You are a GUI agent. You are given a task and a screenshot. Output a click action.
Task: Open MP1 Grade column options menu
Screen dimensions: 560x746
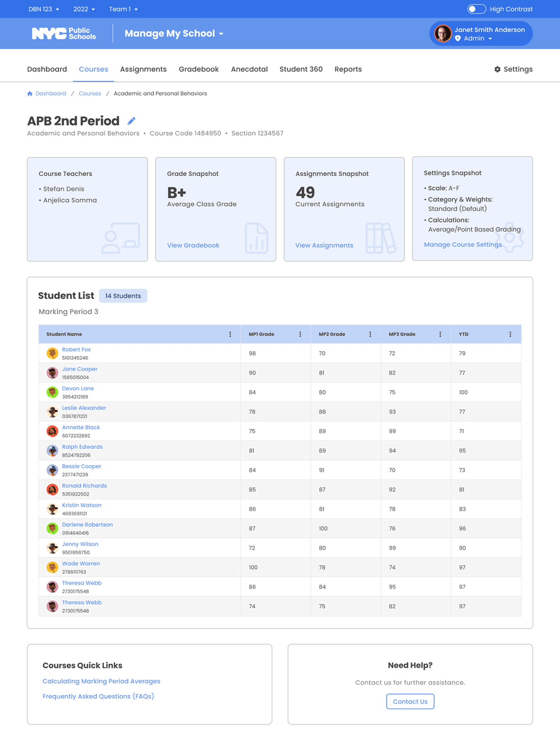[300, 334]
